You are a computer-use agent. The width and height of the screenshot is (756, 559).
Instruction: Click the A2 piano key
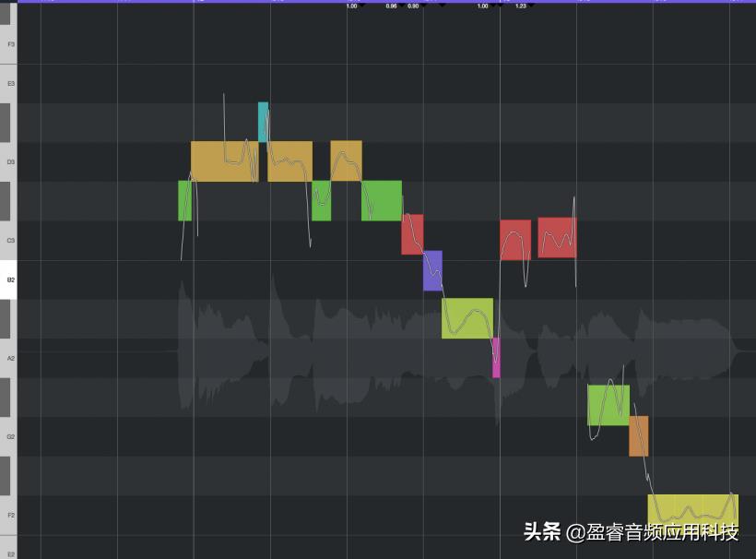tap(8, 358)
